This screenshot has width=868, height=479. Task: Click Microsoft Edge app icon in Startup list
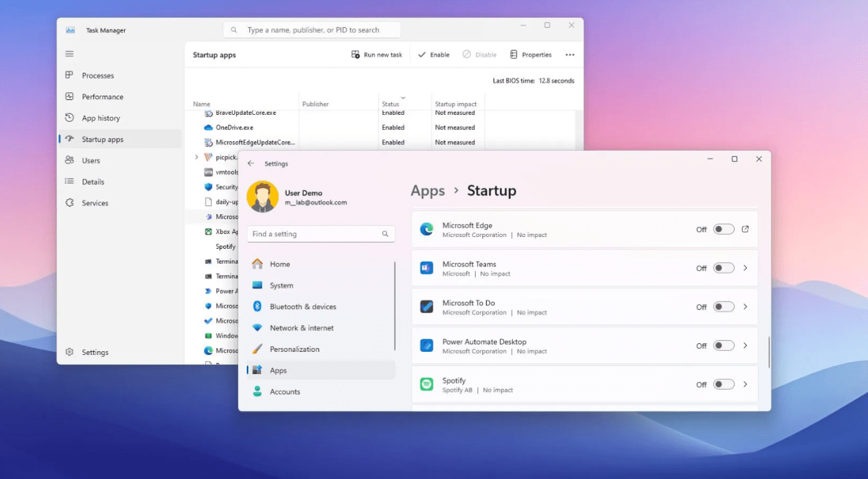pos(427,230)
